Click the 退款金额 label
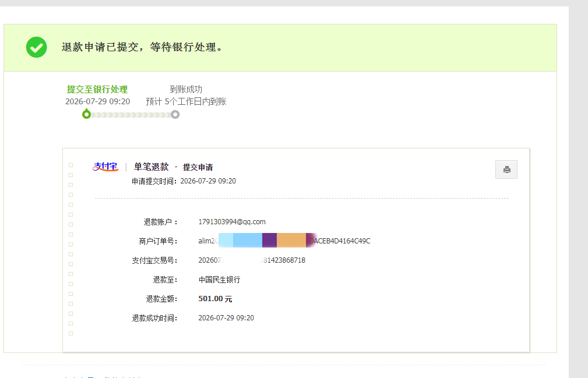This screenshot has height=378, width=588. coord(161,299)
